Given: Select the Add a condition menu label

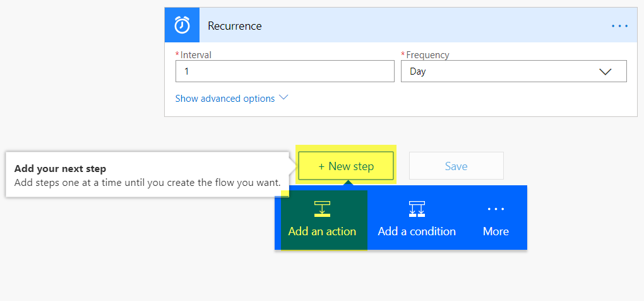Looking at the screenshot, I should click(417, 231).
